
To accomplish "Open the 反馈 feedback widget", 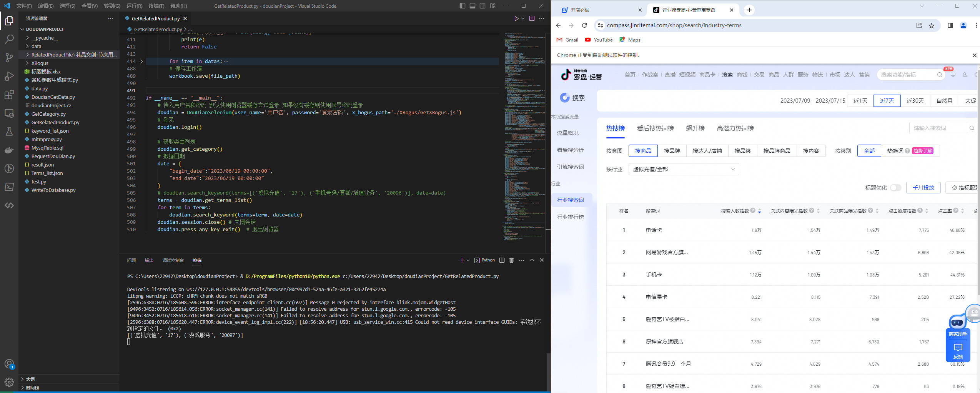I will pyautogui.click(x=958, y=351).
